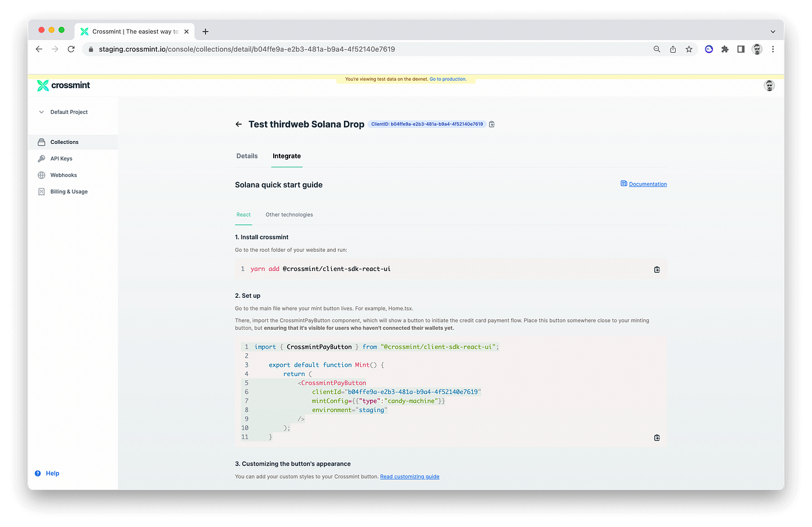
Task: Switch to the Other technologies tab
Action: (289, 215)
